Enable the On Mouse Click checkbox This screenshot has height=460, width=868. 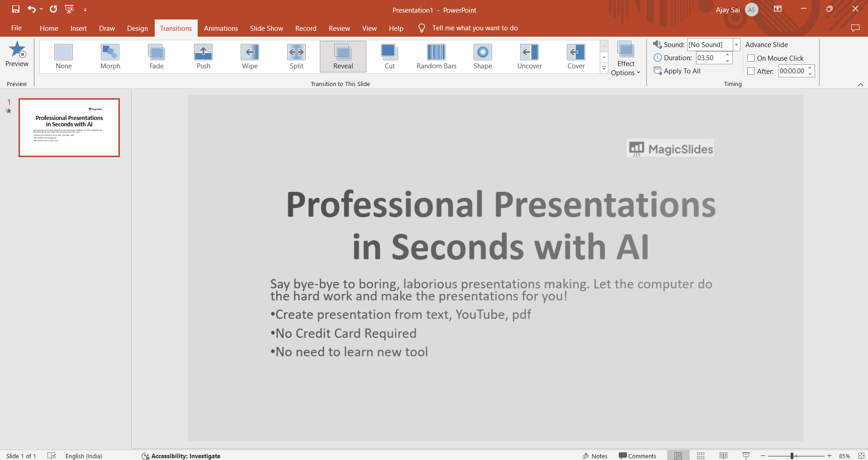(x=751, y=58)
